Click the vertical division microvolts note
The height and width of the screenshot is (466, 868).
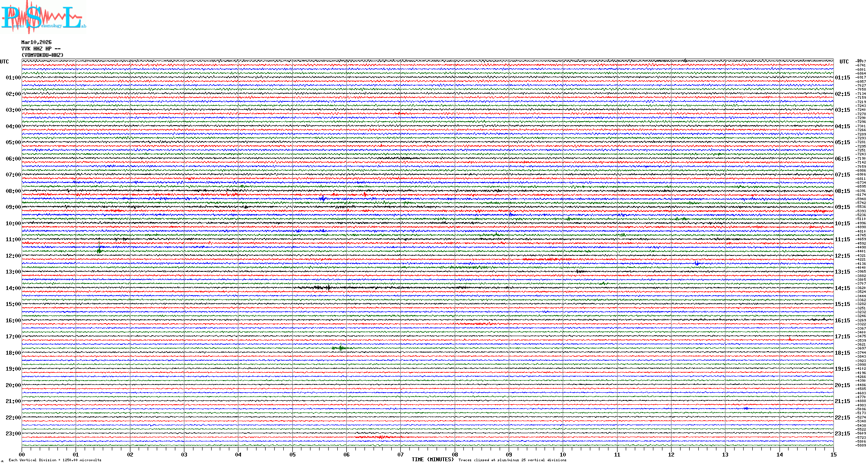point(55,460)
